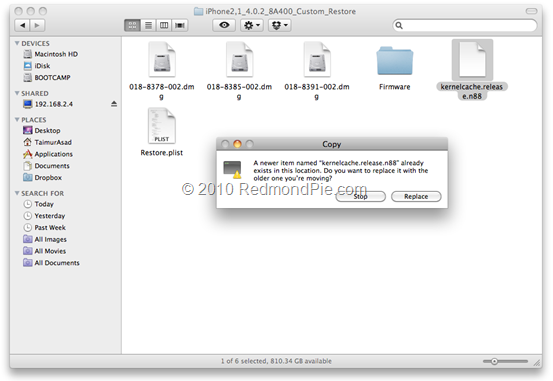This screenshot has width=553, height=381.
Task: Open iDisk in the sidebar
Action: pos(37,66)
